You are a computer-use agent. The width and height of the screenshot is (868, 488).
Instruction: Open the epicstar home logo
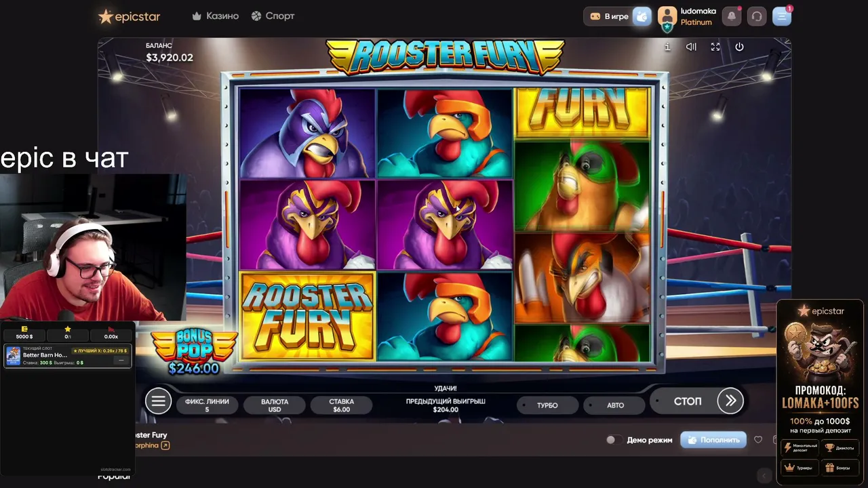pyautogui.click(x=129, y=16)
